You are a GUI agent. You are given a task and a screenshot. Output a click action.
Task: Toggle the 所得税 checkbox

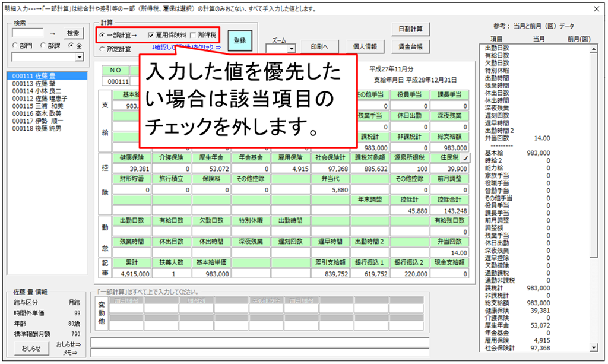[193, 35]
